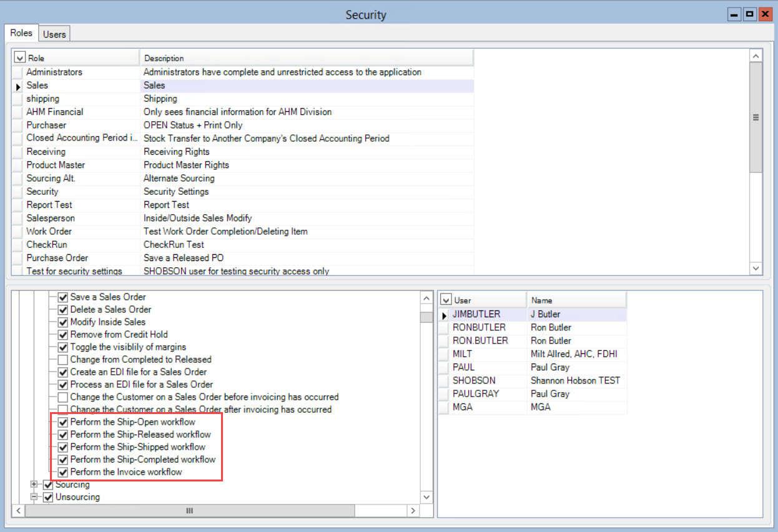Viewport: 778px width, 532px height.
Task: Expand the Sourcing tree node
Action: pos(35,485)
